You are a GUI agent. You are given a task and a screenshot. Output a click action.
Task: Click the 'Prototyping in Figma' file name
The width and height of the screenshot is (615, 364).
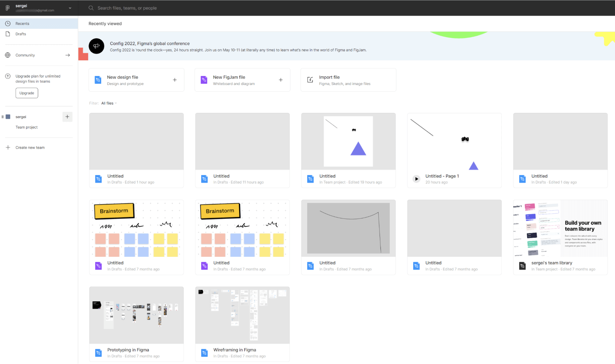coord(128,350)
